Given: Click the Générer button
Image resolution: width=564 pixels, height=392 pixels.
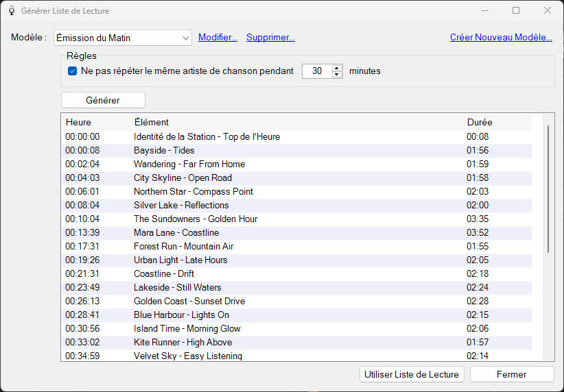Looking at the screenshot, I should click(x=103, y=100).
